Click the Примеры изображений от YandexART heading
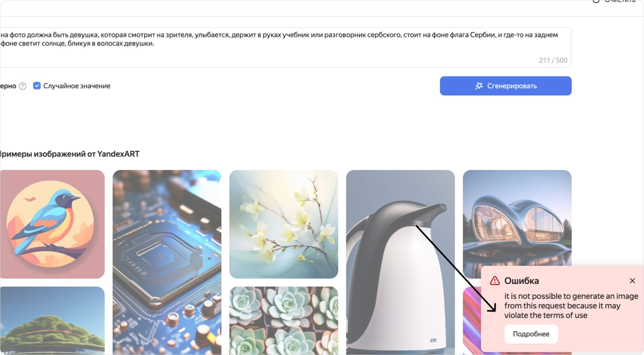Screen dimensions: 644x355 [x=70, y=154]
